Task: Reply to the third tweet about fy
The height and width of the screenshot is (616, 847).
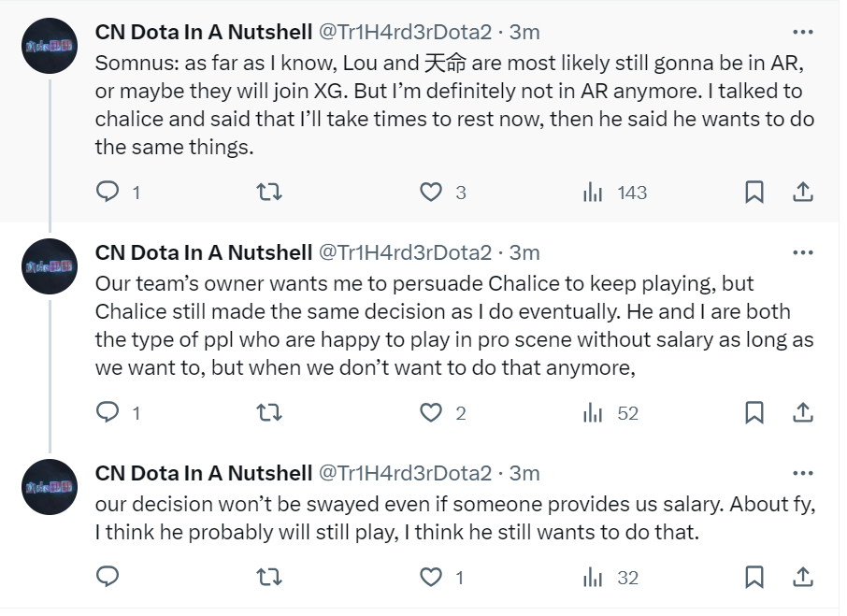Action: 108,578
